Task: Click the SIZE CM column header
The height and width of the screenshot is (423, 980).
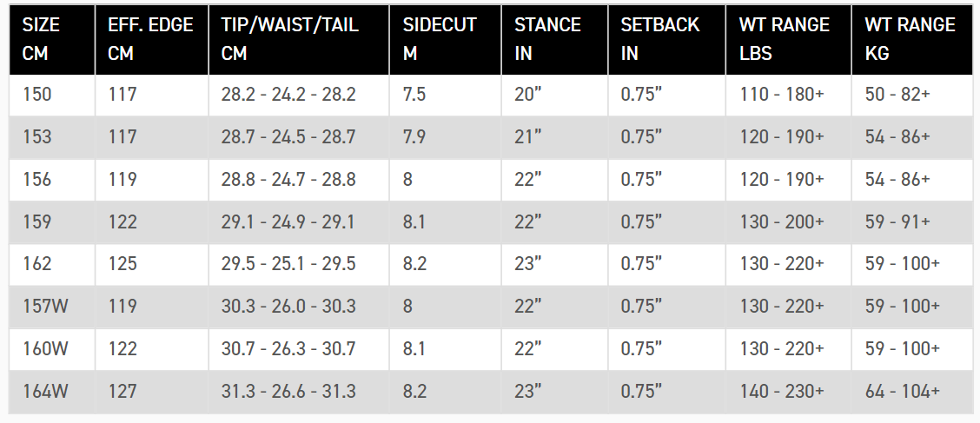Action: 47,39
